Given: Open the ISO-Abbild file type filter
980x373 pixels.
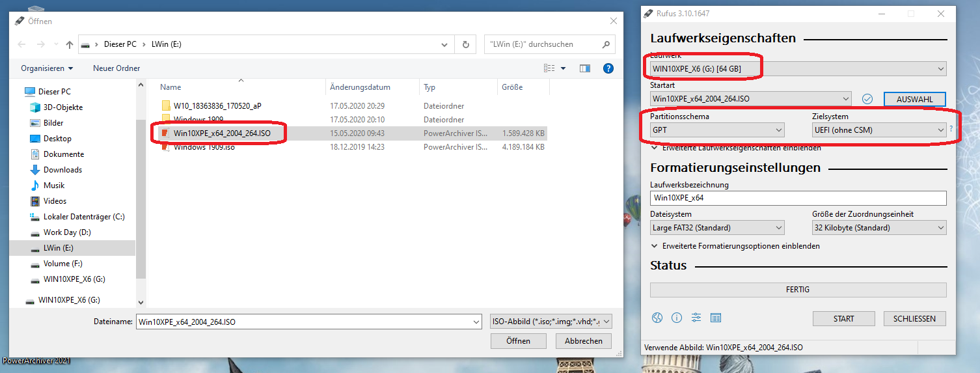Looking at the screenshot, I should [551, 322].
